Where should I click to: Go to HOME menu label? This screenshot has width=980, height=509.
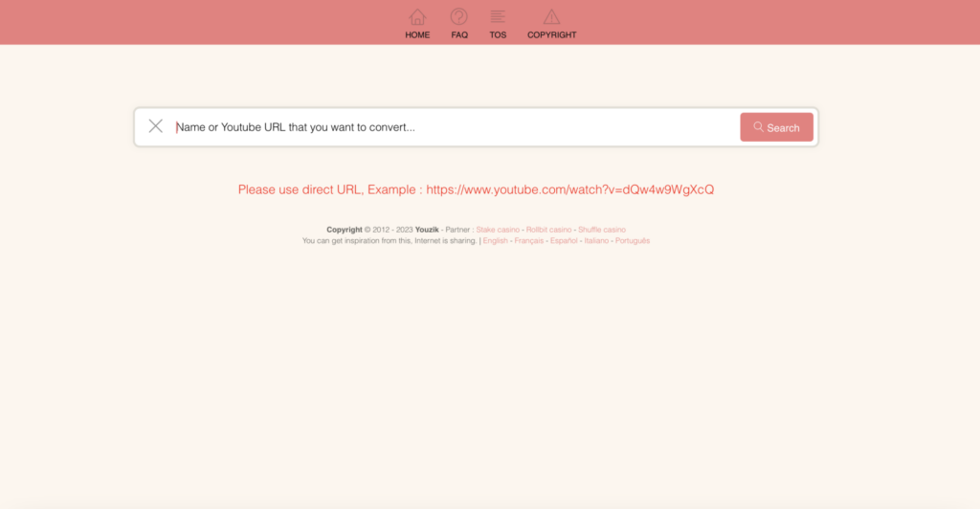tap(417, 35)
